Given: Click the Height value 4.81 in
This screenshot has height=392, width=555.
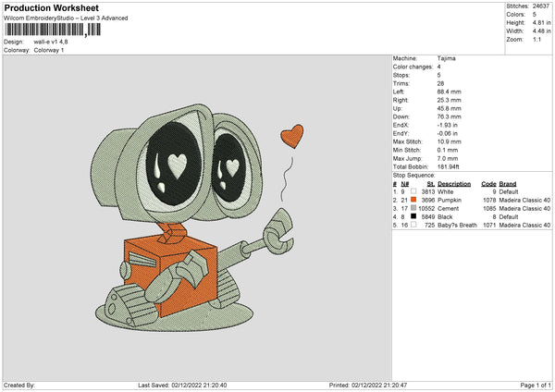Looking at the screenshot, I should coord(541,22).
